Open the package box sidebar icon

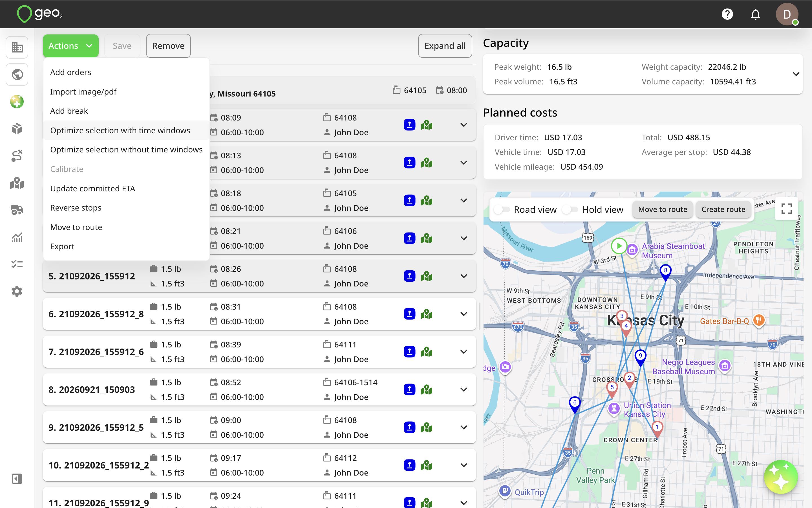[17, 129]
